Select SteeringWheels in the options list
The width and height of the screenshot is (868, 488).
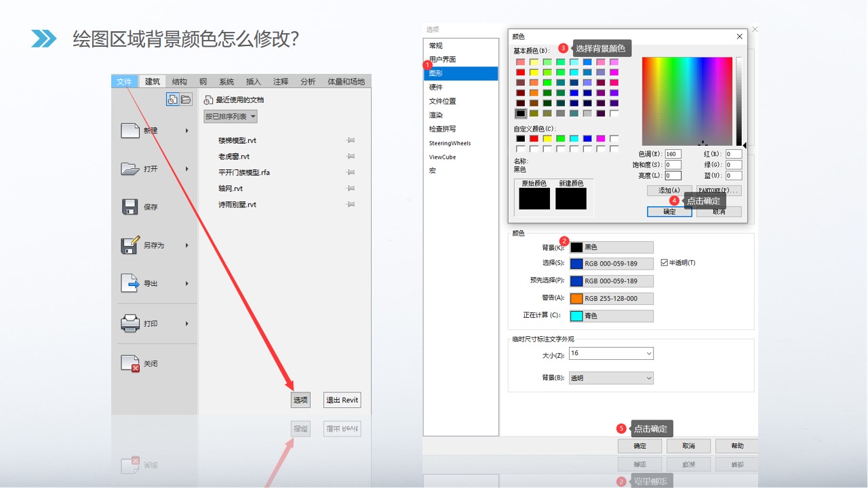[x=461, y=143]
